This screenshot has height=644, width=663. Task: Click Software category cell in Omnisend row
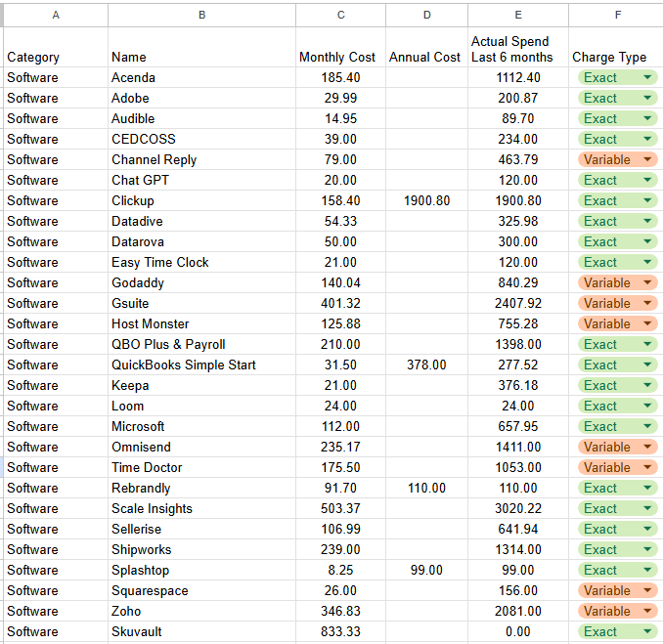(56, 447)
